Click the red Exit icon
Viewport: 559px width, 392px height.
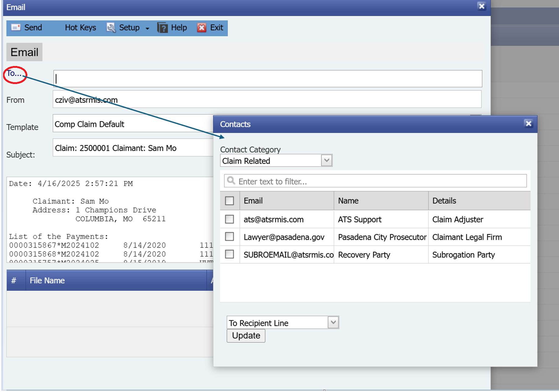click(201, 28)
